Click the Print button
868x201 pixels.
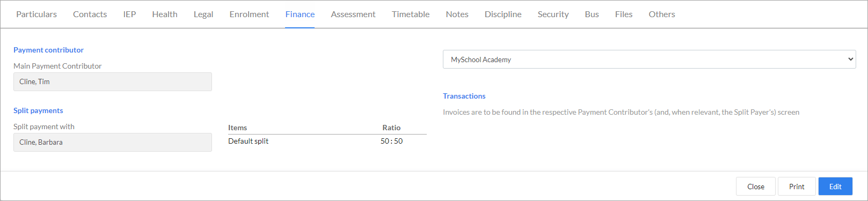(797, 187)
